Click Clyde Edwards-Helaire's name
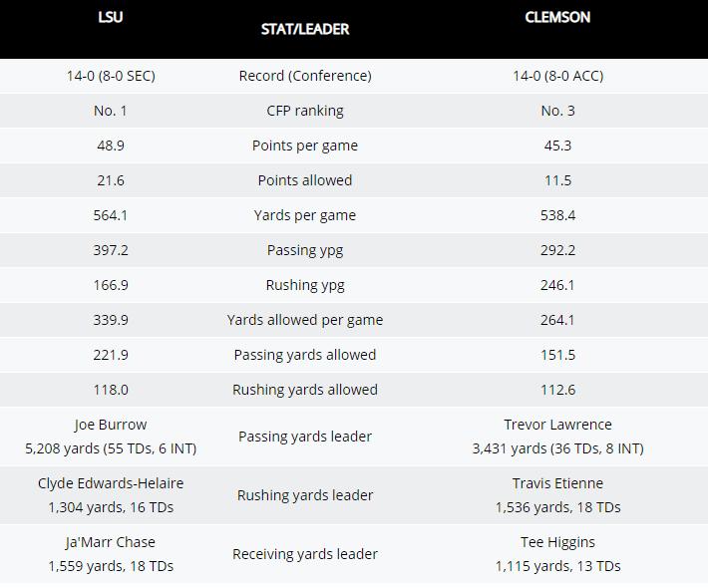The width and height of the screenshot is (708, 588). pos(111,483)
